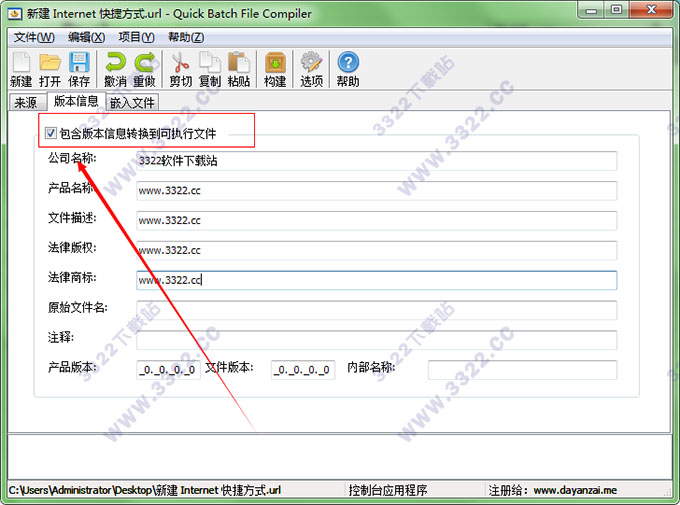Viewport: 680px width, 505px height.
Task: Open the 帮助(Z) menu
Action: tap(186, 38)
